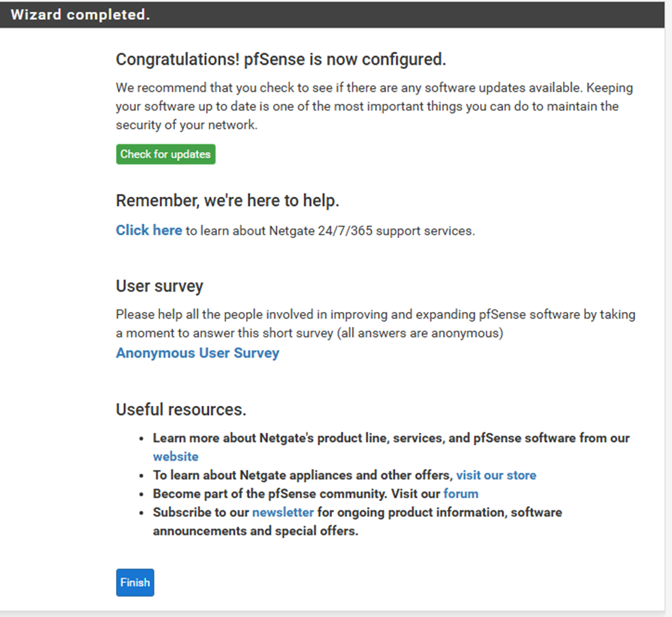Click the Wizard completed header bar
Screen dimensions: 672x617
tap(332, 14)
